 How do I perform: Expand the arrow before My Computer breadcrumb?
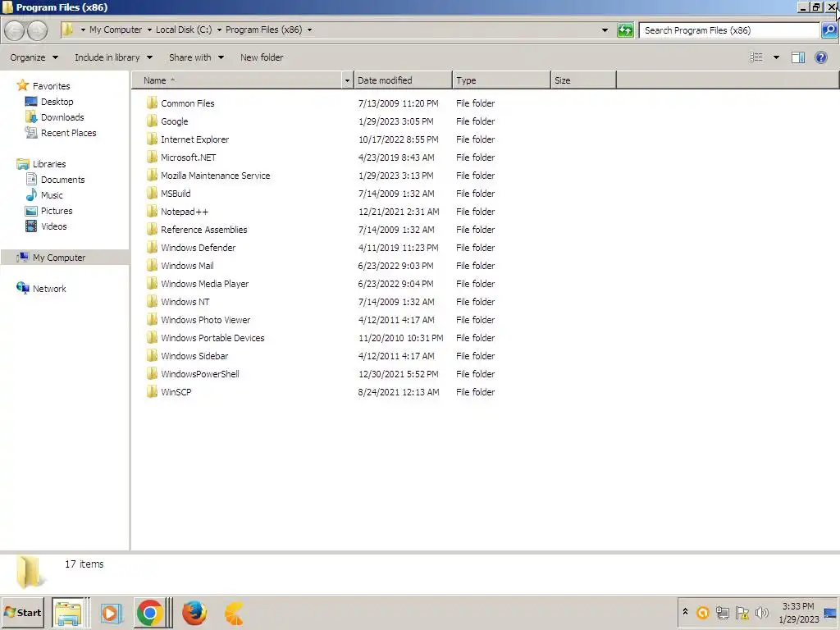pos(83,30)
